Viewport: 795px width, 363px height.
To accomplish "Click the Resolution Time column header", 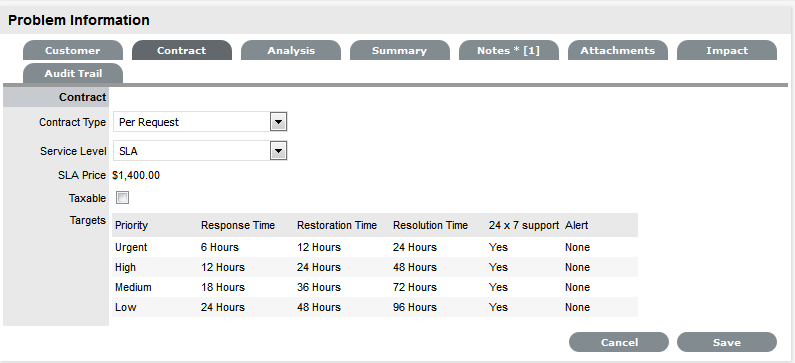I will pos(430,226).
